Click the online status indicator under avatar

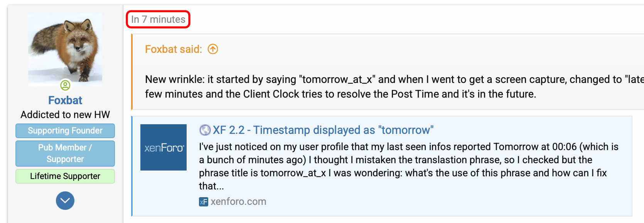tap(65, 84)
